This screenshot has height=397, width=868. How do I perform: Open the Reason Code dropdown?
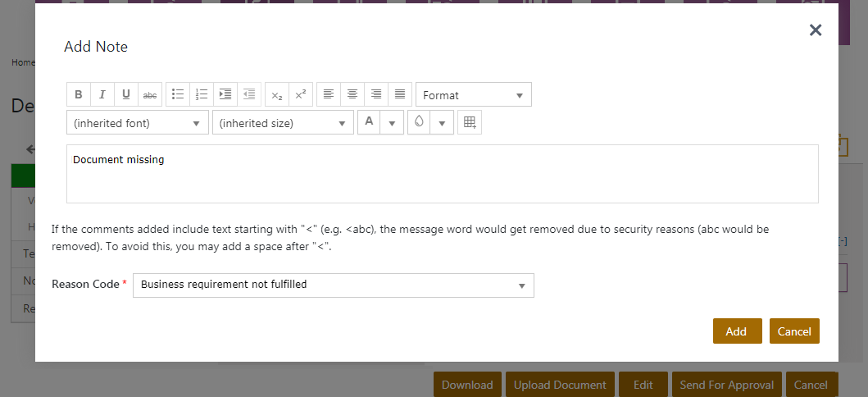[x=333, y=285]
